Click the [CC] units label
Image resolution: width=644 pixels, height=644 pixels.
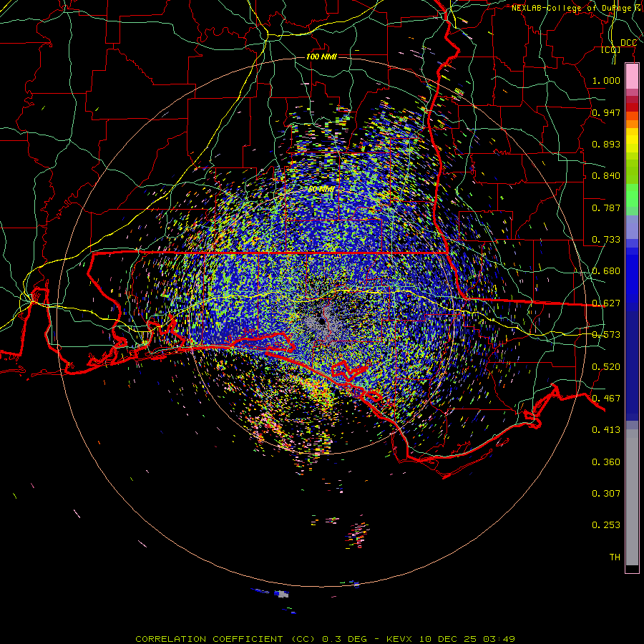pyautogui.click(x=611, y=50)
